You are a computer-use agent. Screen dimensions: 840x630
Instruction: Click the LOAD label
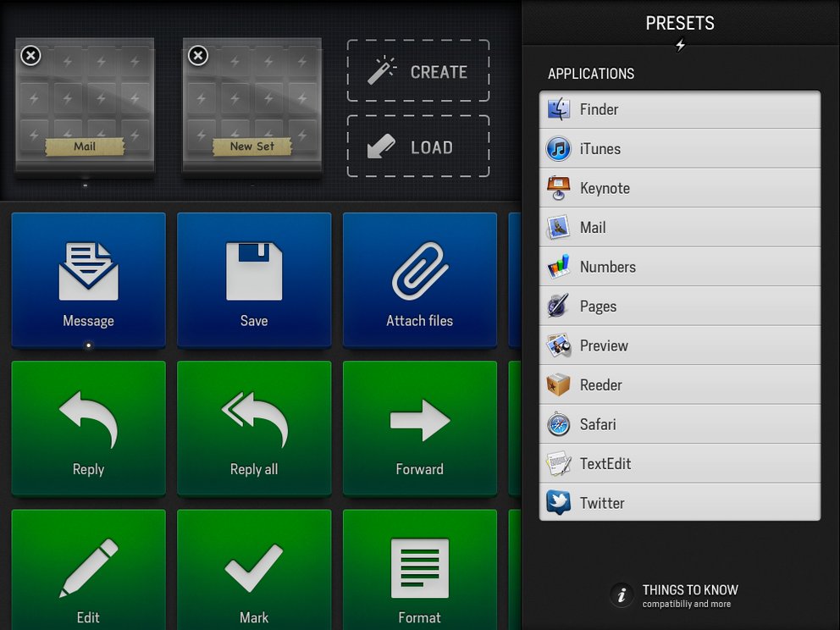432,147
